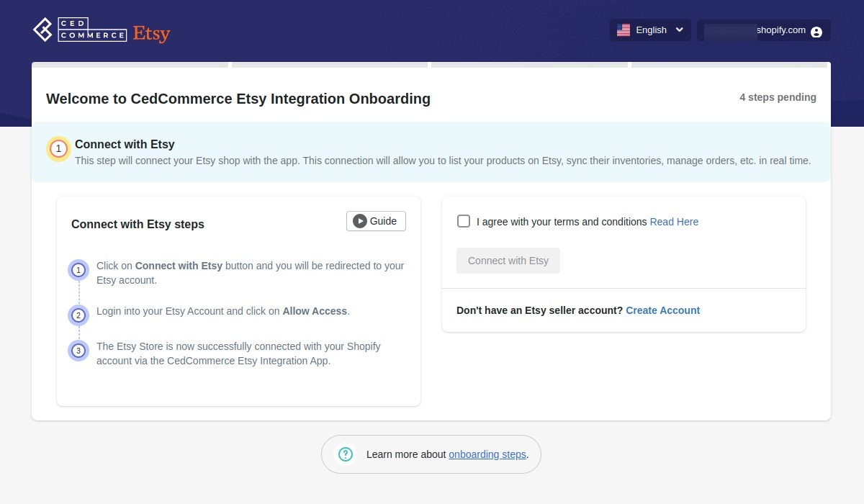Open the Create Account link
The width and height of the screenshot is (864, 504).
(662, 310)
